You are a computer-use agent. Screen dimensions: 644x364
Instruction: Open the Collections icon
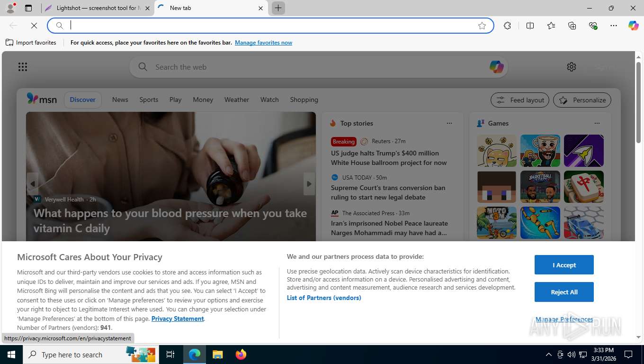tap(572, 26)
